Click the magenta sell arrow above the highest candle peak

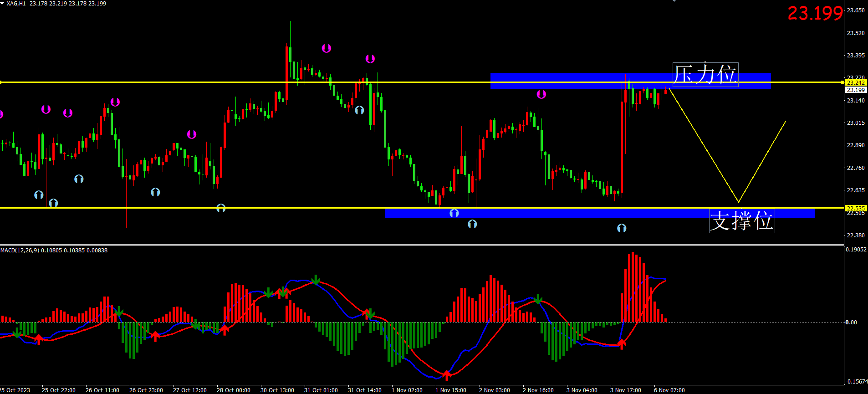click(x=327, y=48)
